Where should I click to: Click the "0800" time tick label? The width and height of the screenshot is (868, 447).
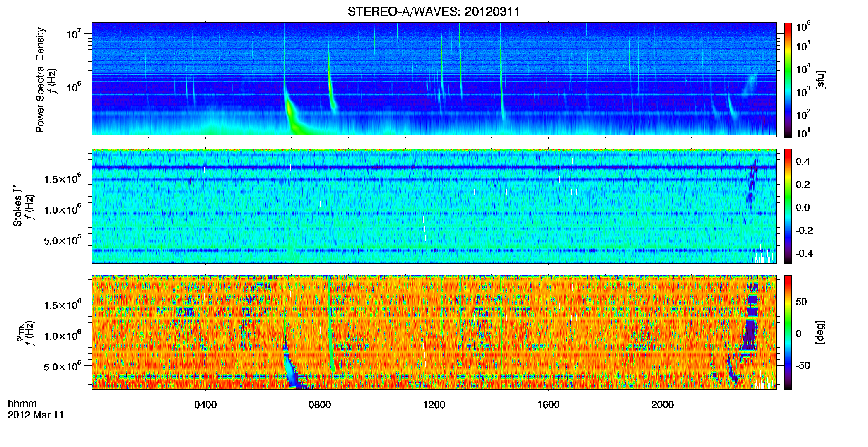pyautogui.click(x=320, y=404)
